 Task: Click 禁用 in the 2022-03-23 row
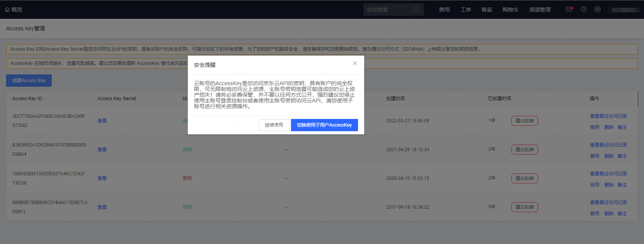(x=595, y=127)
